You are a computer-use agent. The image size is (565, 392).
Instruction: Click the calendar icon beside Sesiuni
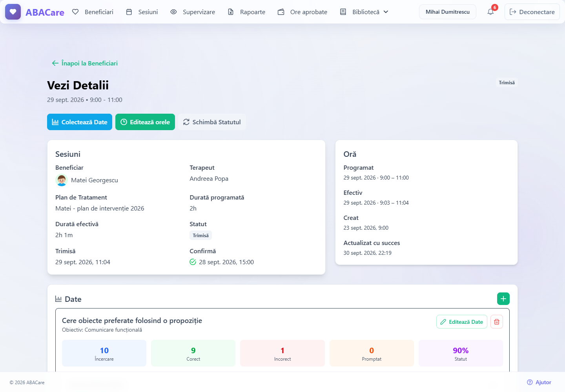(x=129, y=12)
